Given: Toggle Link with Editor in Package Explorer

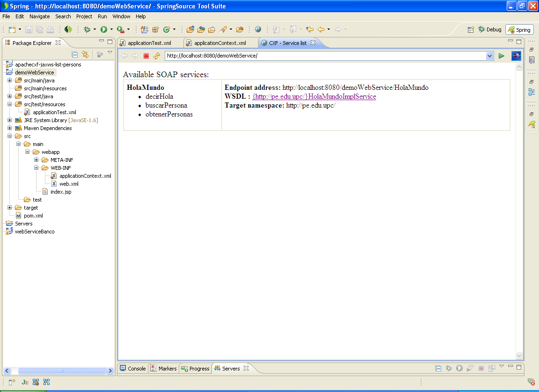Looking at the screenshot, I should pyautogui.click(x=85, y=54).
